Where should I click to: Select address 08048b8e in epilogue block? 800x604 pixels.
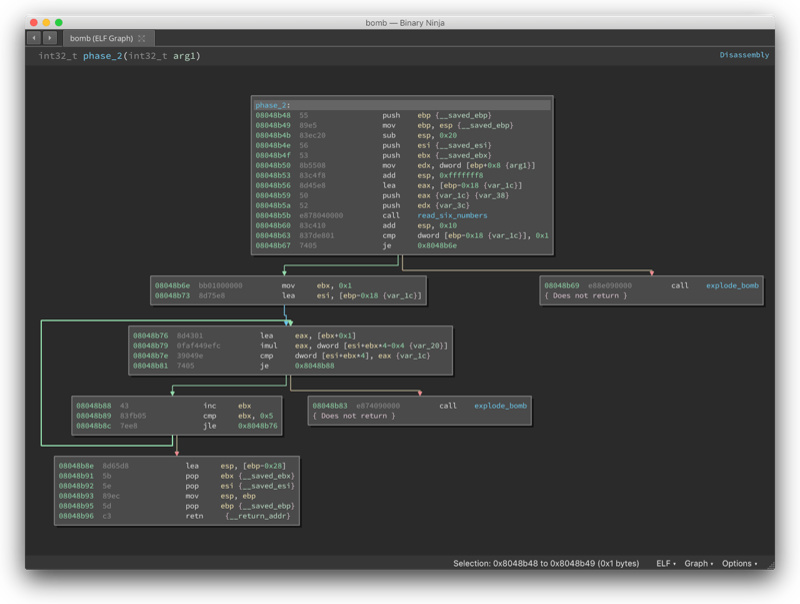pos(76,466)
